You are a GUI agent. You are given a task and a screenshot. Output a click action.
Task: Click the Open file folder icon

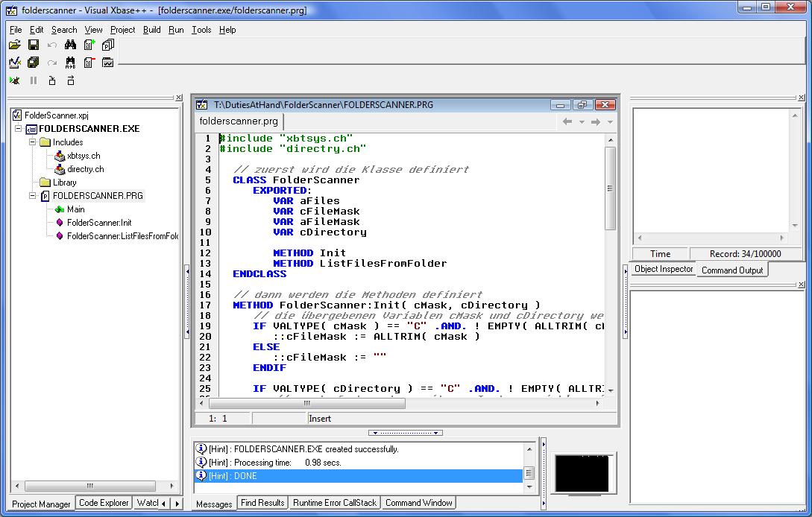click(15, 45)
